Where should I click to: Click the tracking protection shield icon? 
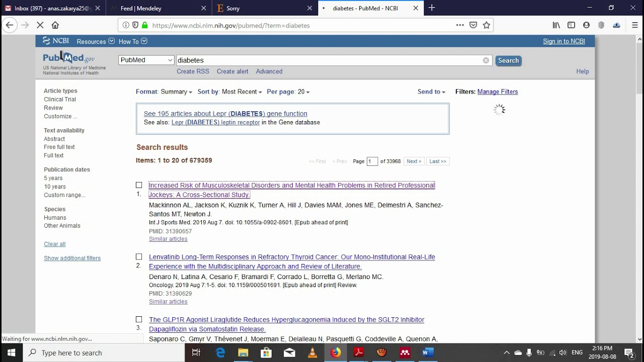tap(135, 25)
